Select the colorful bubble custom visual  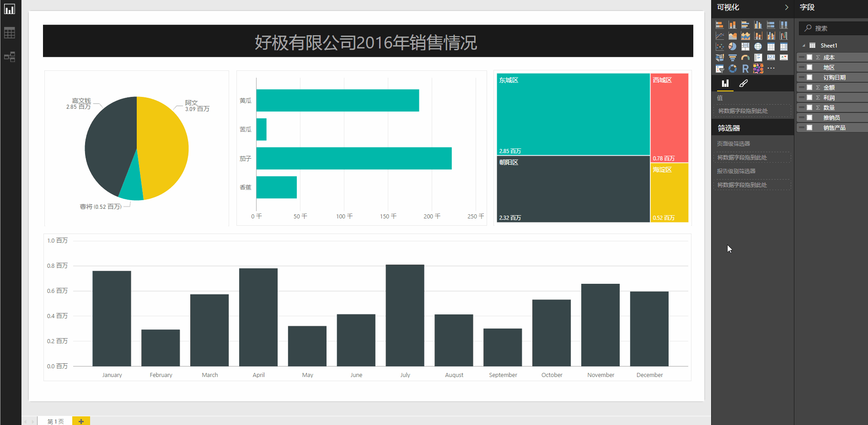click(758, 69)
